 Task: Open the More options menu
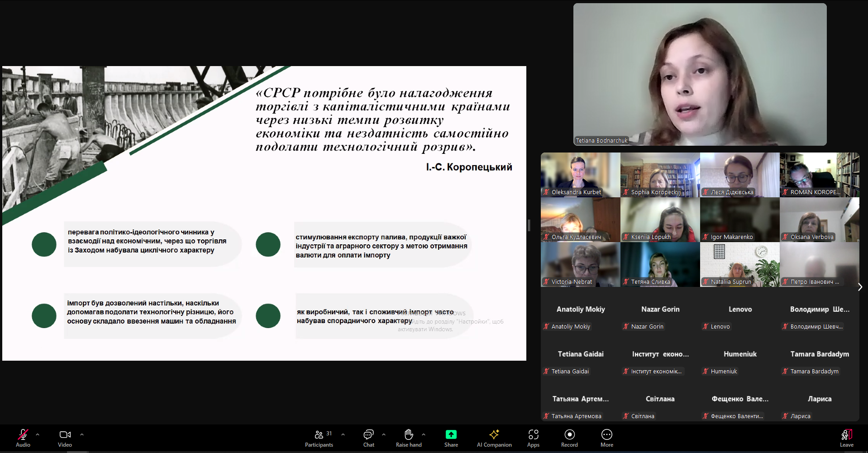pos(606,438)
